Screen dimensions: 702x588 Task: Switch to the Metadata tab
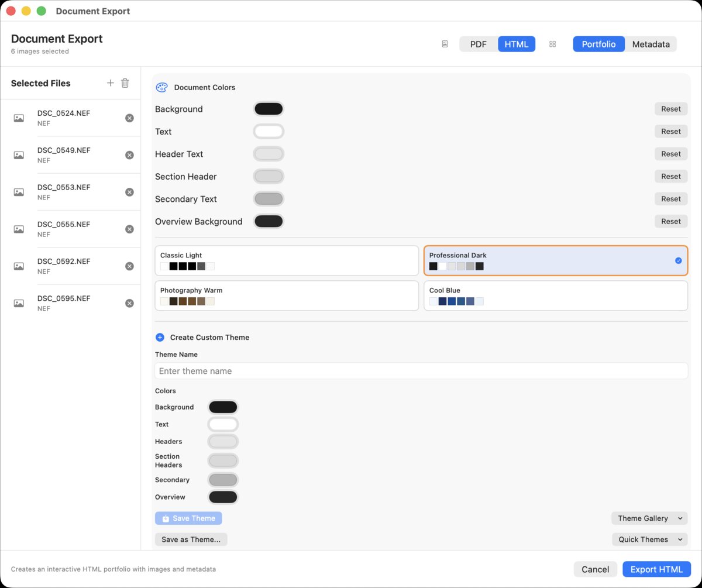coord(650,43)
